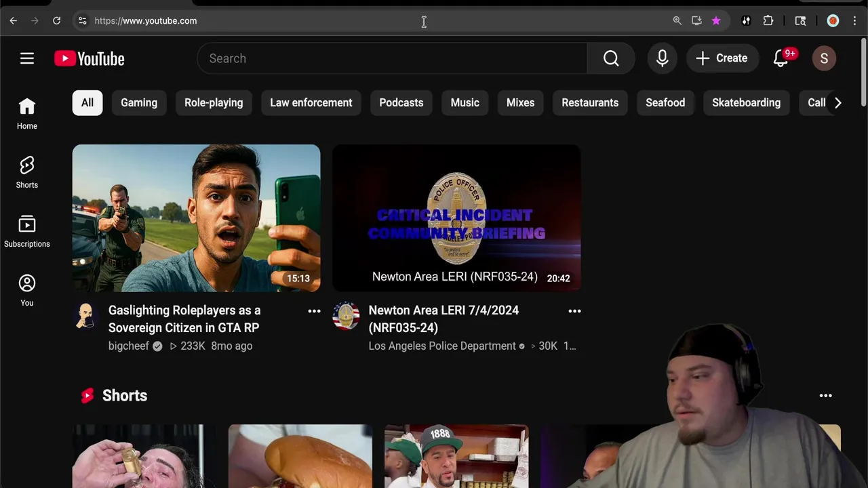
Task: Start voice search with microphone icon
Action: pyautogui.click(x=663, y=58)
